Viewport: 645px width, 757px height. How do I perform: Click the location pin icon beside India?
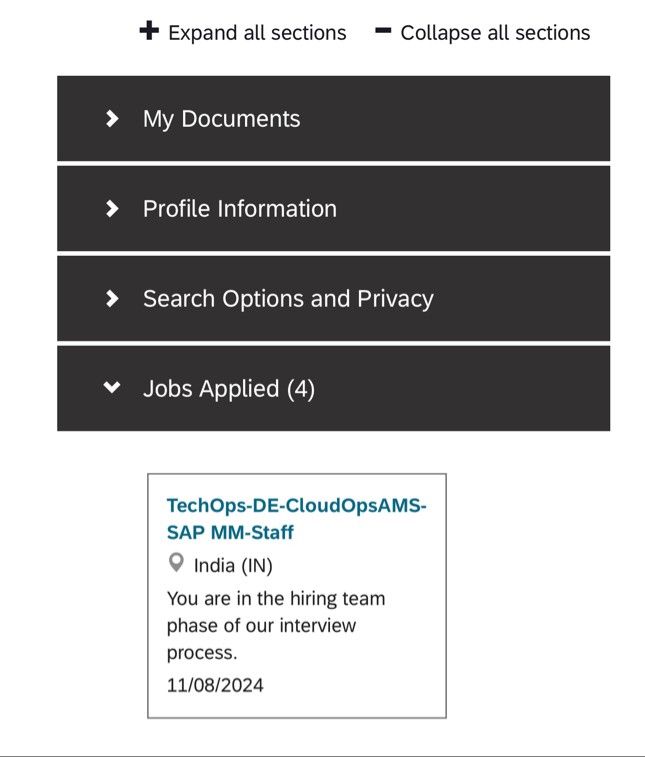[x=176, y=564]
